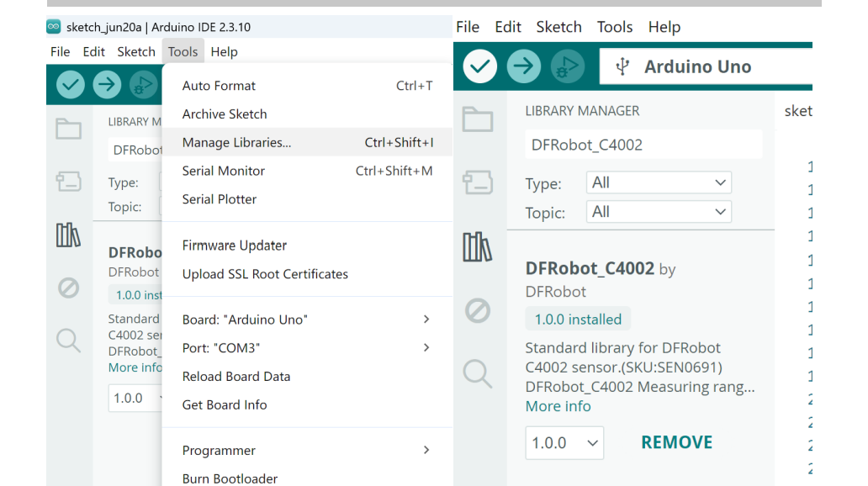Screen dimensions: 868x486
Task: Open File menu in right window
Action: 468,27
